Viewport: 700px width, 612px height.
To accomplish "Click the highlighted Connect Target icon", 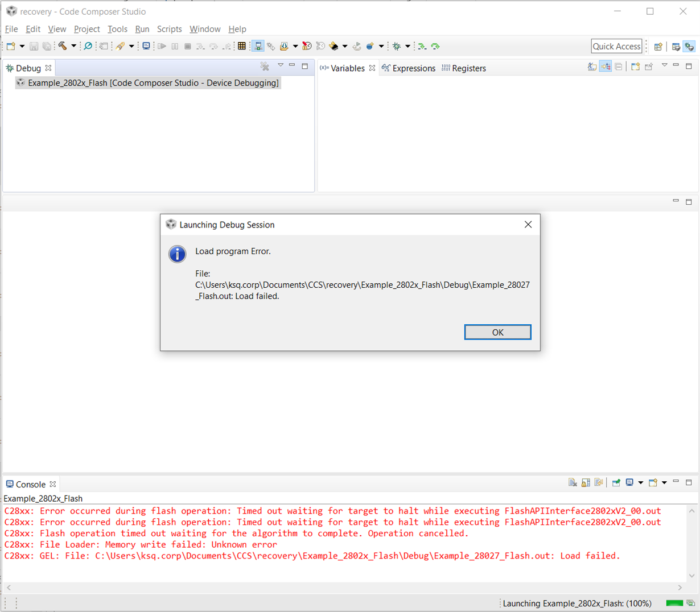I will click(258, 46).
